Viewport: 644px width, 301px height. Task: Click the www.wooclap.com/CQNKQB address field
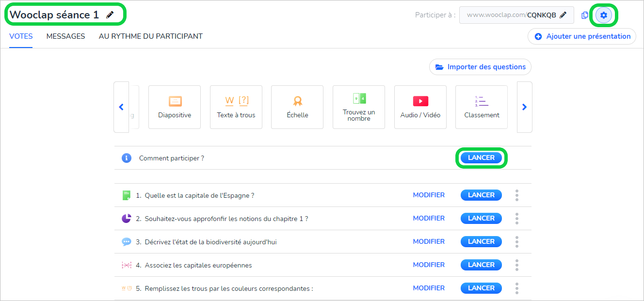(516, 15)
